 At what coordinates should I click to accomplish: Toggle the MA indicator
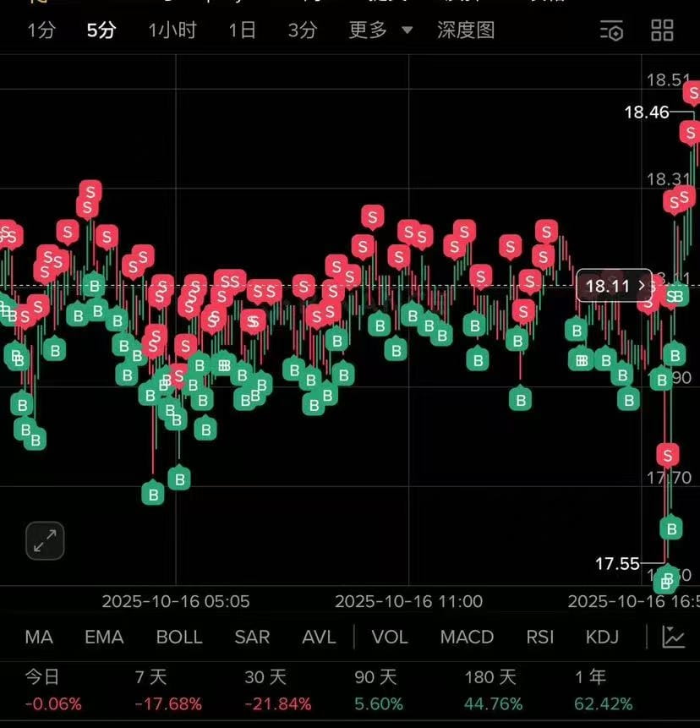coord(39,637)
